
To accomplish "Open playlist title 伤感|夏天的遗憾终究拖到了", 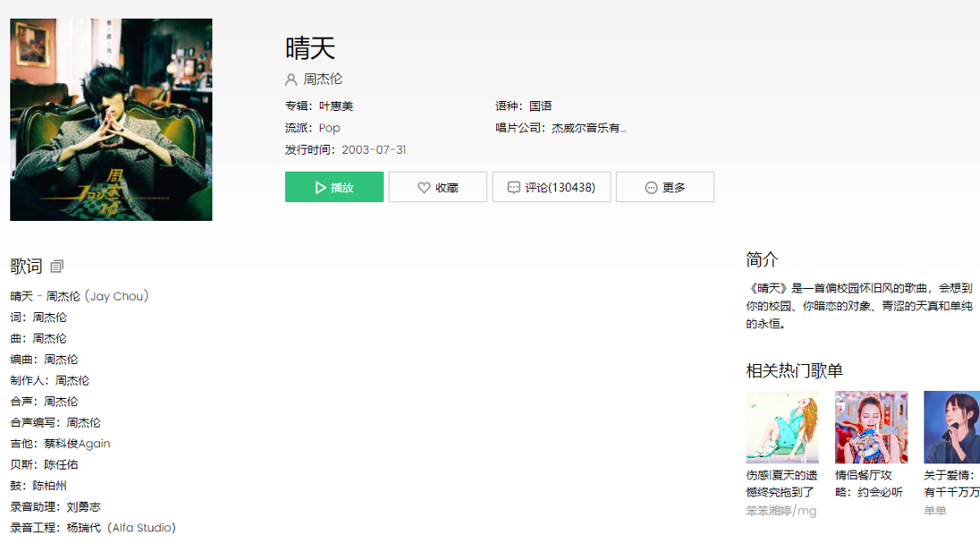I will tap(781, 483).
